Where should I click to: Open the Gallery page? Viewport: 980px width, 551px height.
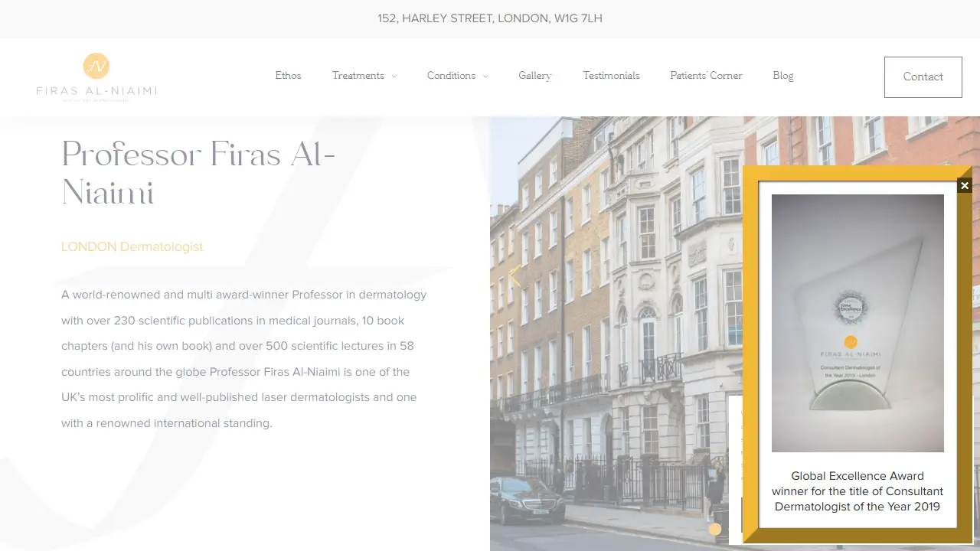click(x=535, y=76)
